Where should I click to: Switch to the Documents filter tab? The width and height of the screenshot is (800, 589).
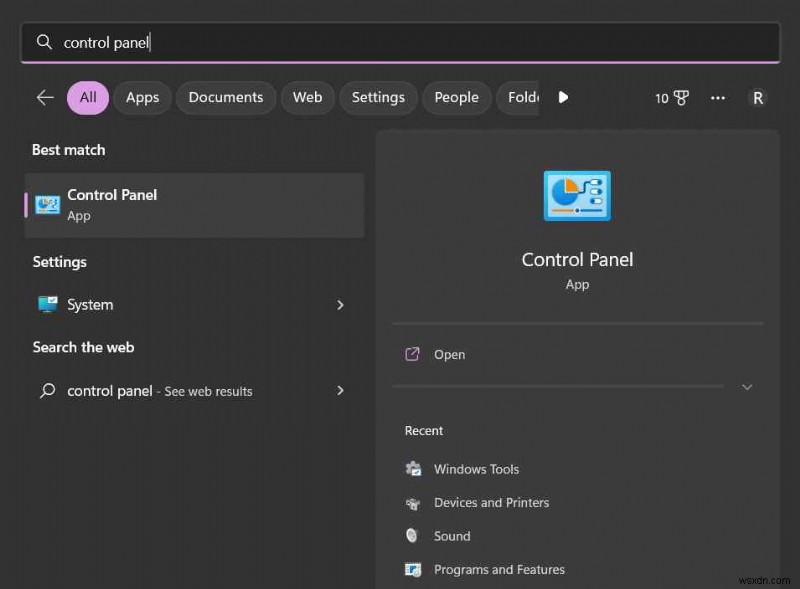pos(225,97)
